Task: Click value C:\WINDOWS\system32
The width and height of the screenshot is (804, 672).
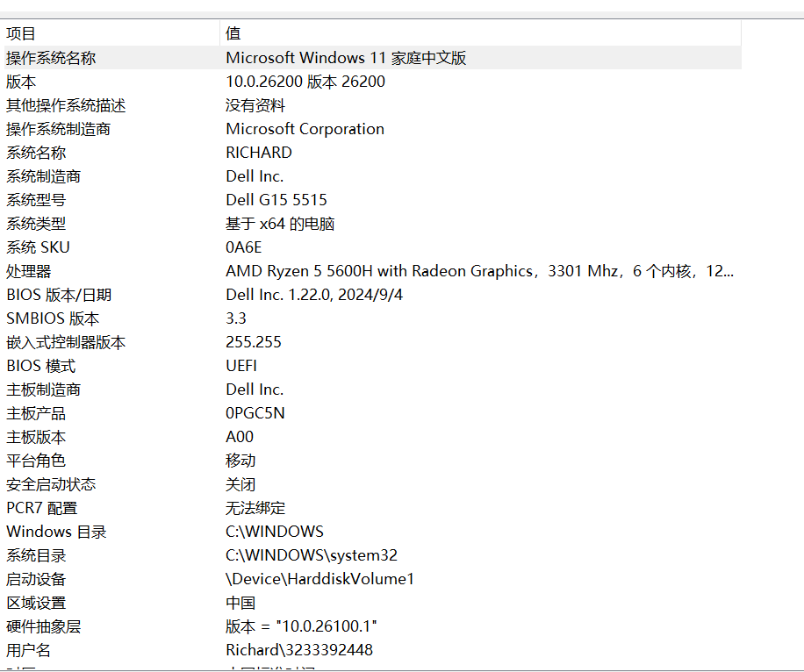Action: 312,555
